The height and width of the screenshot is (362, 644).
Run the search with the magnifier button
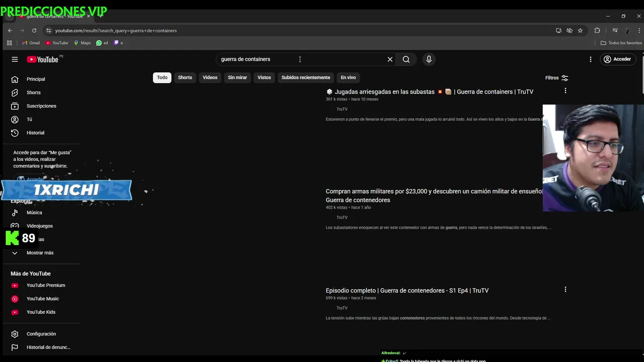coord(406,59)
